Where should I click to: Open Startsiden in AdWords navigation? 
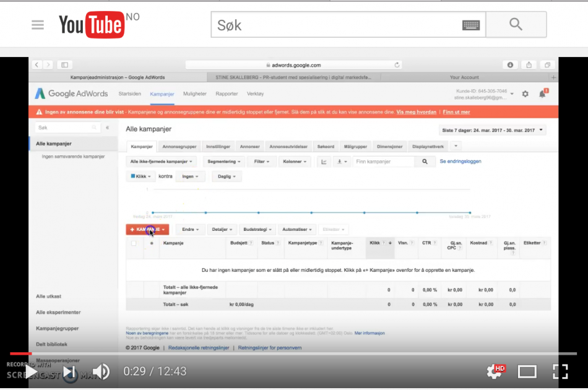pos(130,93)
